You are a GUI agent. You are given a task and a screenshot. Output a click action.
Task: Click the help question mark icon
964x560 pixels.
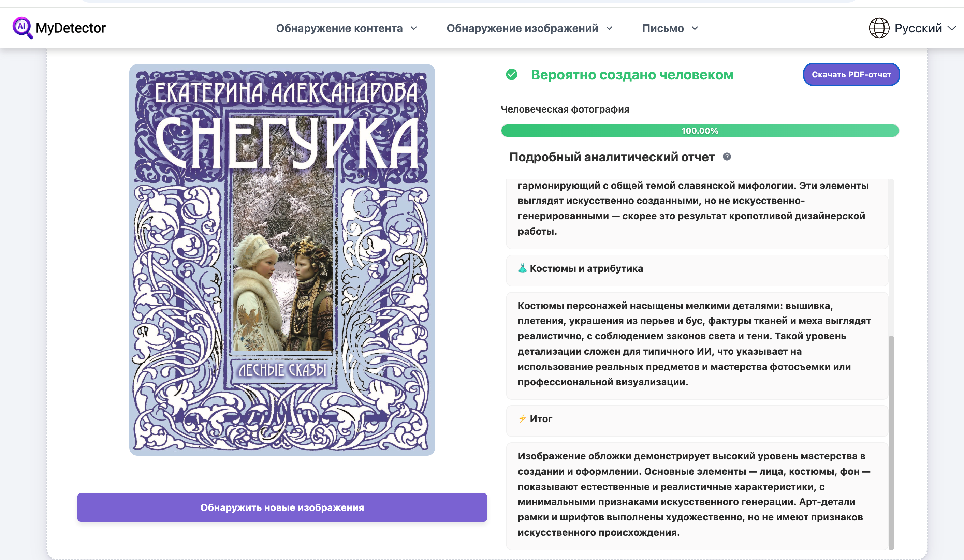(727, 157)
